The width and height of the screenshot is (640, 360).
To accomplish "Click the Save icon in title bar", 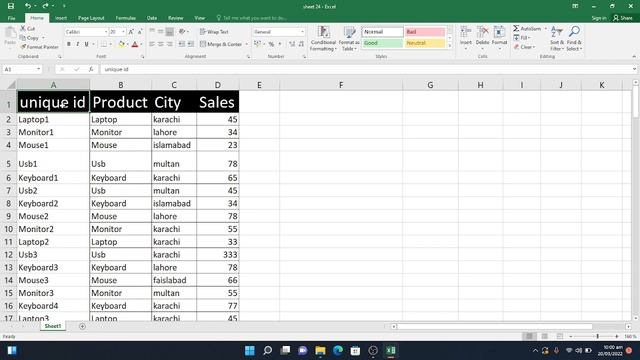I will (x=11, y=6).
